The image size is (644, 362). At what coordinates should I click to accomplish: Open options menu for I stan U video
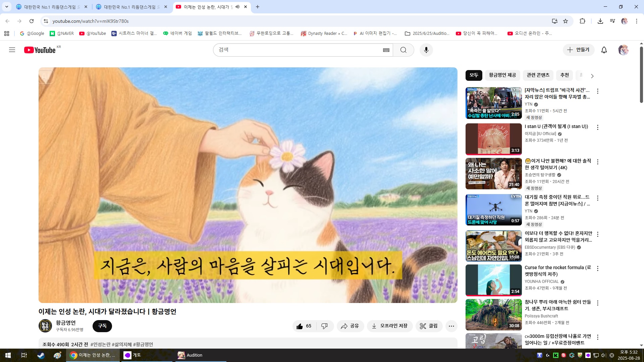[597, 127]
